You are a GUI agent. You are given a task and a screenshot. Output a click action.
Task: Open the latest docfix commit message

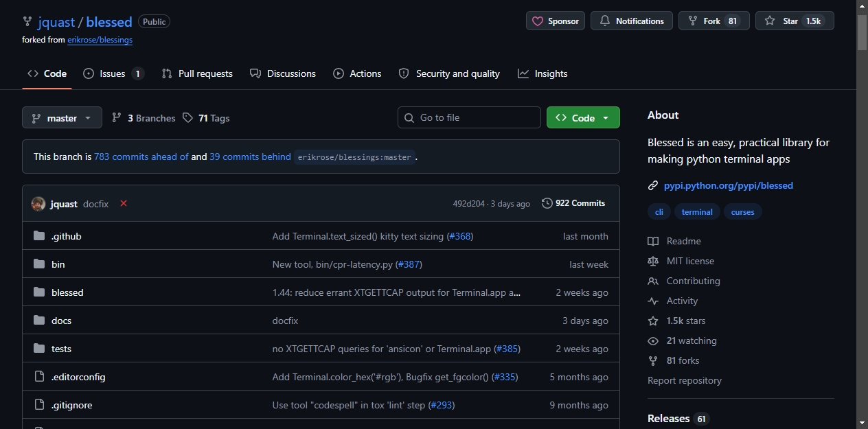[95, 204]
